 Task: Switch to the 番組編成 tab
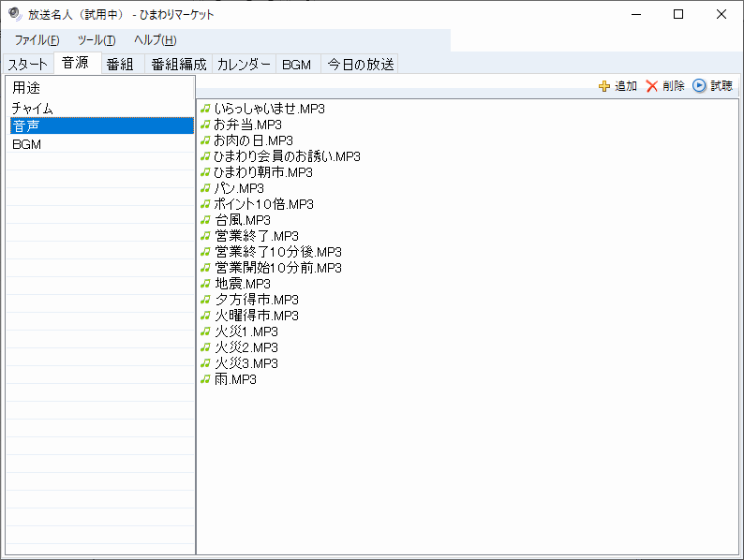178,65
